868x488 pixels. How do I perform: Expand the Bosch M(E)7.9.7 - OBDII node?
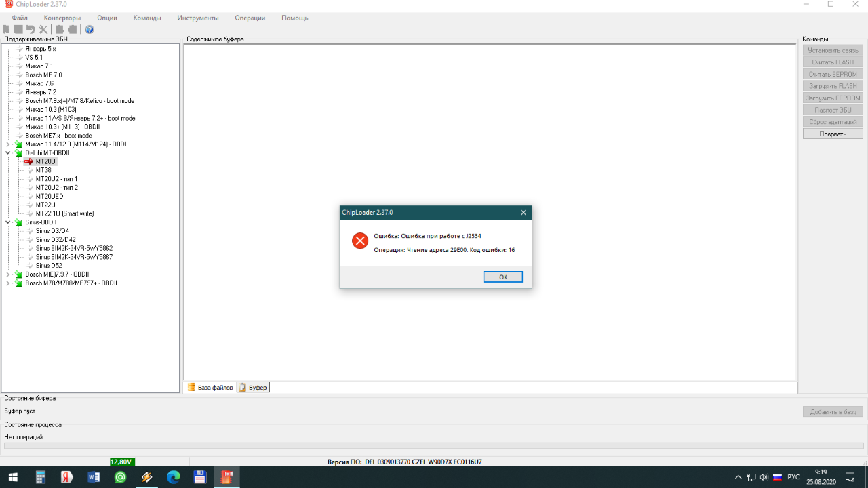click(8, 274)
